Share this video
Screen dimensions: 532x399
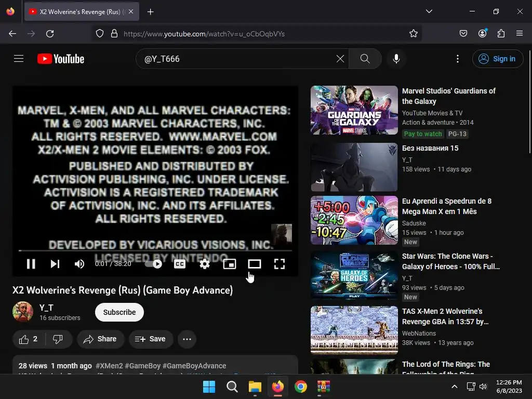pos(100,339)
